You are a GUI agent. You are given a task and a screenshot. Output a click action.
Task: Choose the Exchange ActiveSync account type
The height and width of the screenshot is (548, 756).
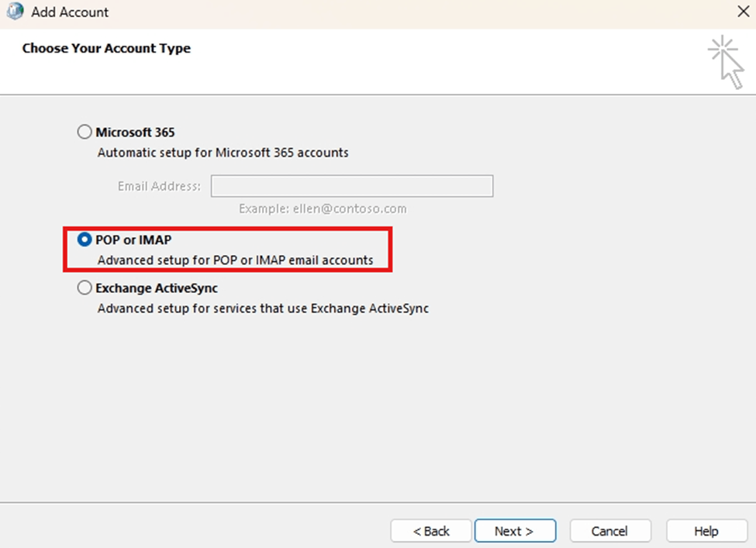[85, 288]
